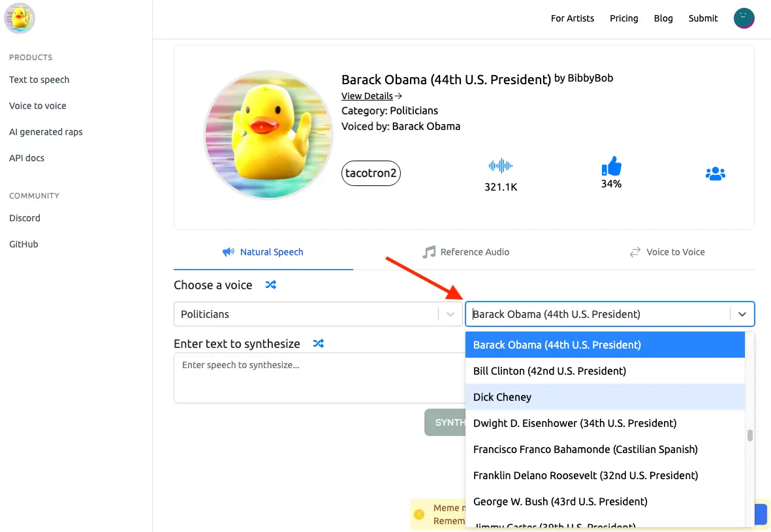Switch to the Voice to Voice tab
The image size is (771, 532).
pyautogui.click(x=667, y=252)
